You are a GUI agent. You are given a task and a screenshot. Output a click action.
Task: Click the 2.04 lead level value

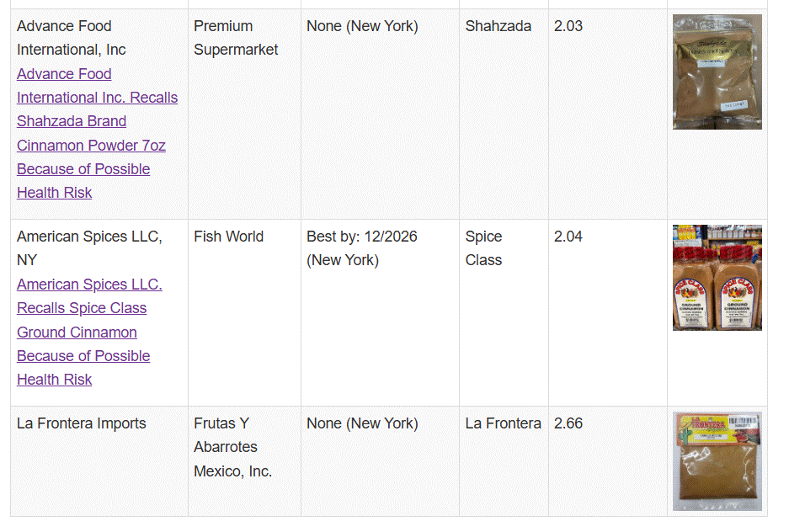click(568, 237)
